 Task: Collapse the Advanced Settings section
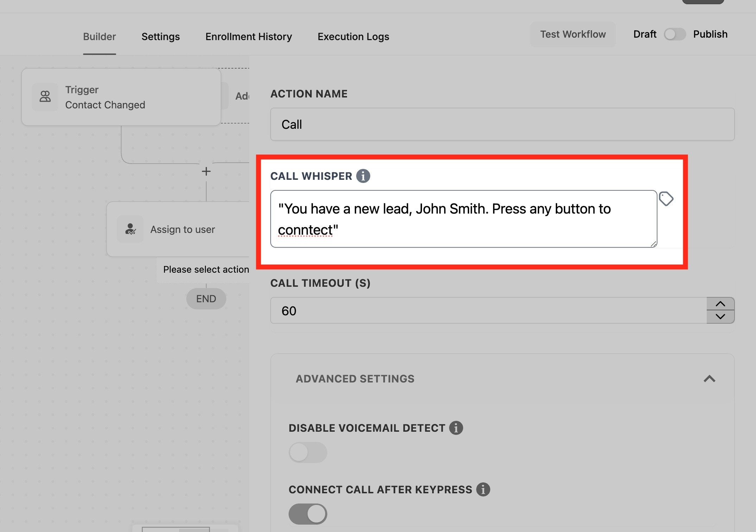pyautogui.click(x=709, y=379)
